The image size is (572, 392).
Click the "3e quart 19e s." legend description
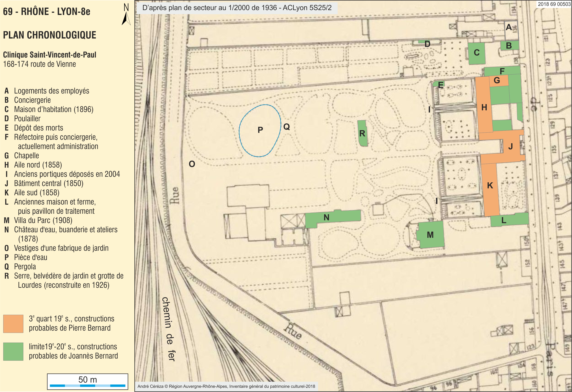72,323
